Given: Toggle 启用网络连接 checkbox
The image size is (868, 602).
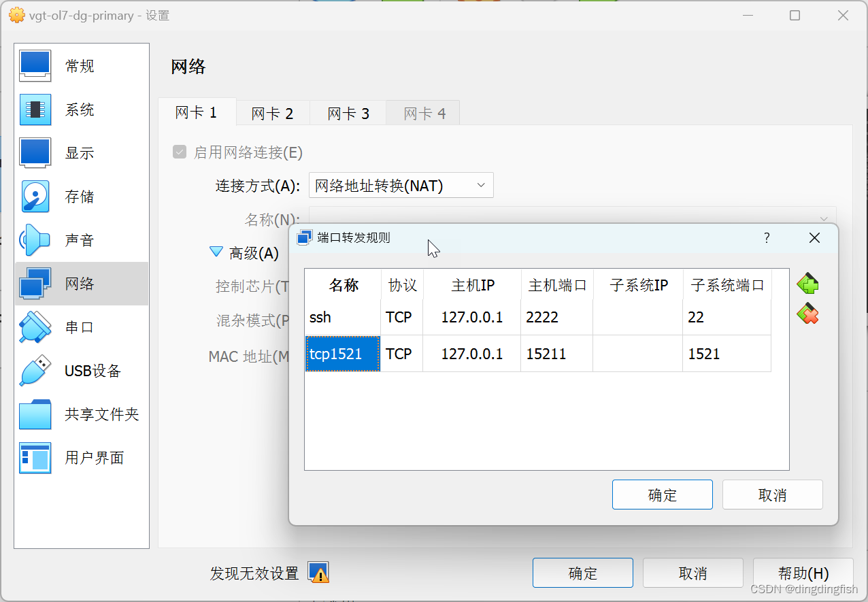Looking at the screenshot, I should 180,152.
